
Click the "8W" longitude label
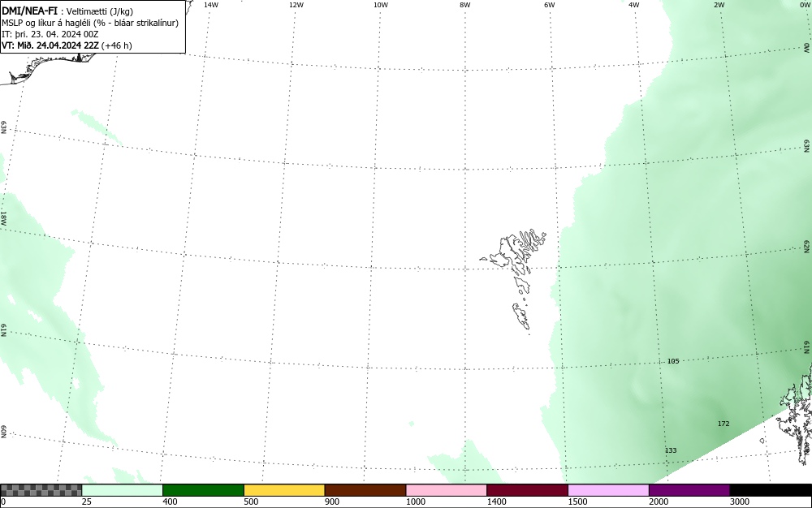coord(465,5)
